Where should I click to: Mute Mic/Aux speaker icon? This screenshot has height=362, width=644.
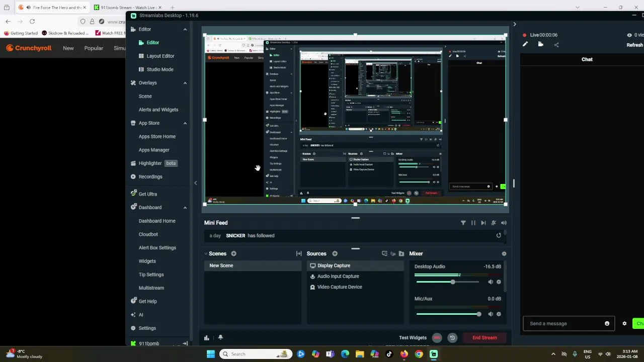[x=491, y=314]
